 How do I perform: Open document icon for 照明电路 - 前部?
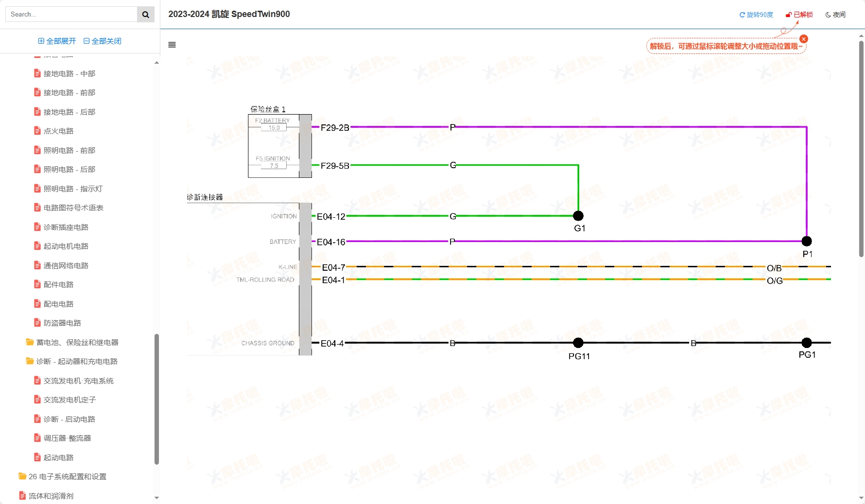point(37,150)
